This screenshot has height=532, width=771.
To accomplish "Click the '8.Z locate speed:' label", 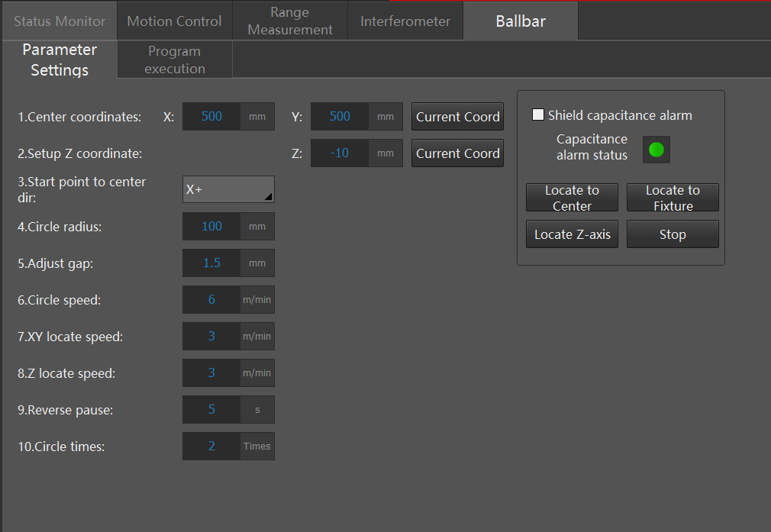I will click(x=66, y=373).
